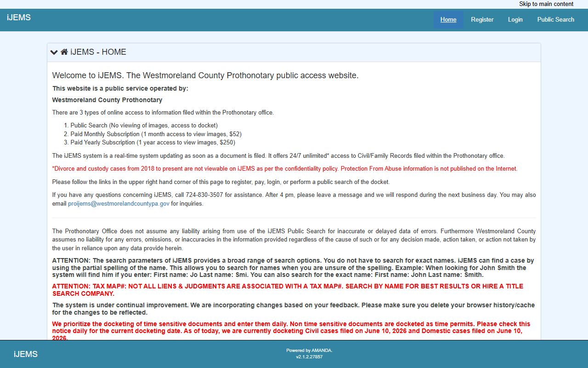588x368 pixels.
Task: Click the iJEMS - HOME panel title
Action: tap(98, 52)
